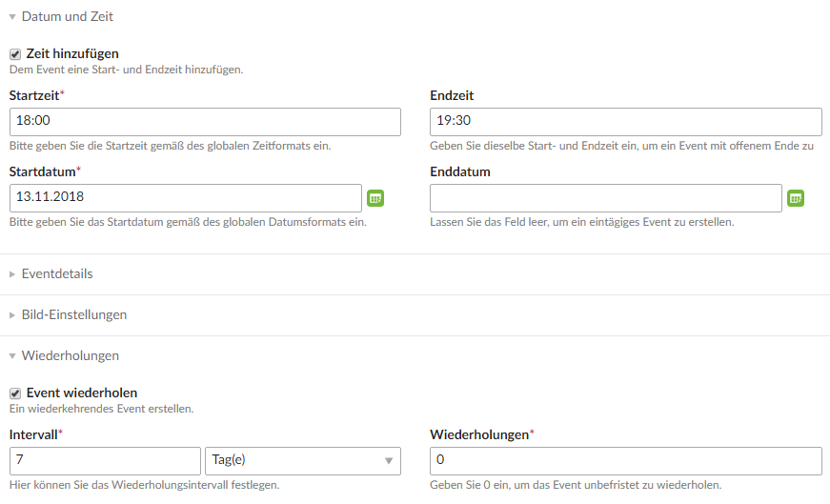Image resolution: width=830 pixels, height=504 pixels.
Task: Open the Tag(e) interval unit dropdown
Action: coord(303,460)
